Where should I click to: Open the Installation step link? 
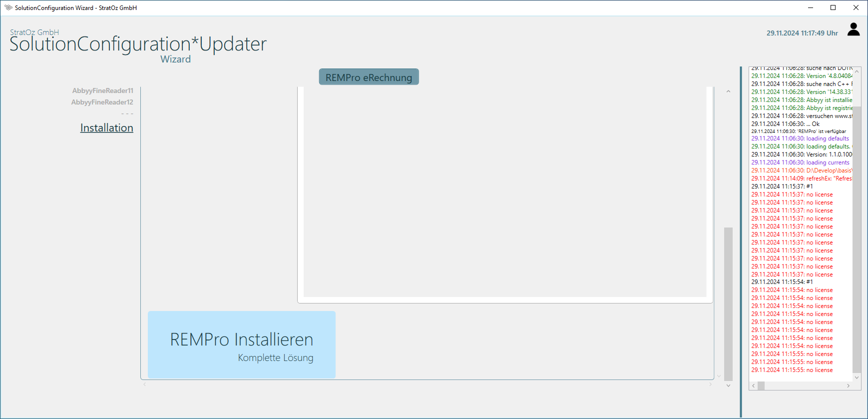tap(106, 128)
